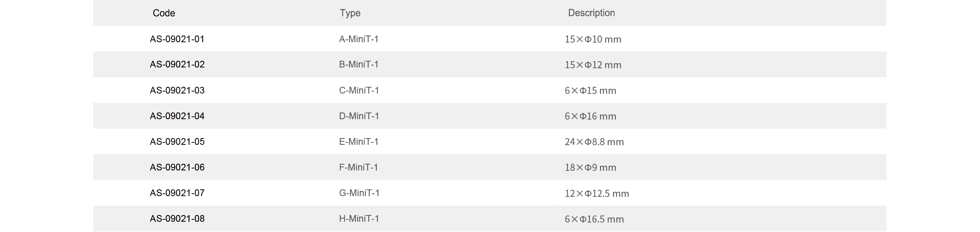This screenshot has width=980, height=232.
Task: Open product code AS-09021-02
Action: 177,64
